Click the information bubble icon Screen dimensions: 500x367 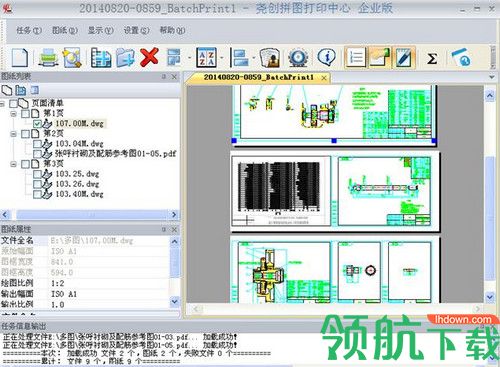[x=326, y=57]
